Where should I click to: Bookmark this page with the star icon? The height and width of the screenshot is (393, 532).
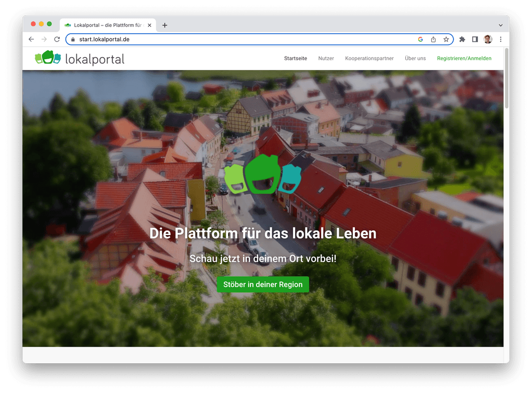tap(446, 39)
